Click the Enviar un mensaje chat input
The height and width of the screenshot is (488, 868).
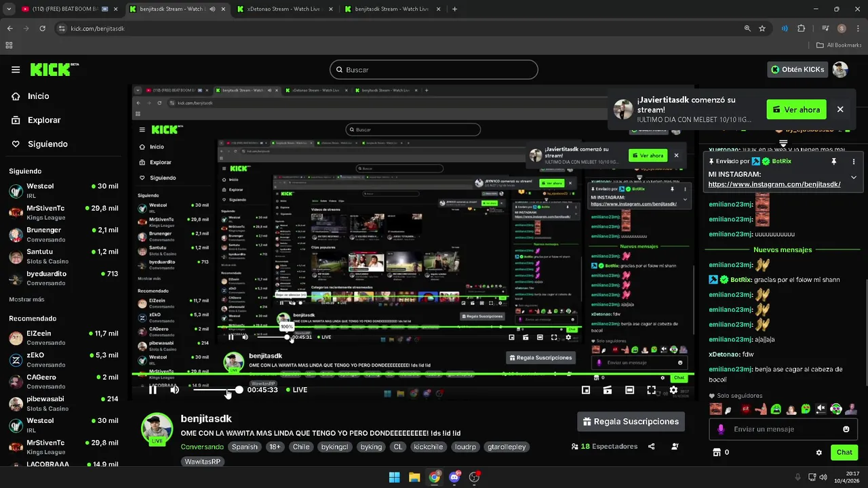click(784, 429)
